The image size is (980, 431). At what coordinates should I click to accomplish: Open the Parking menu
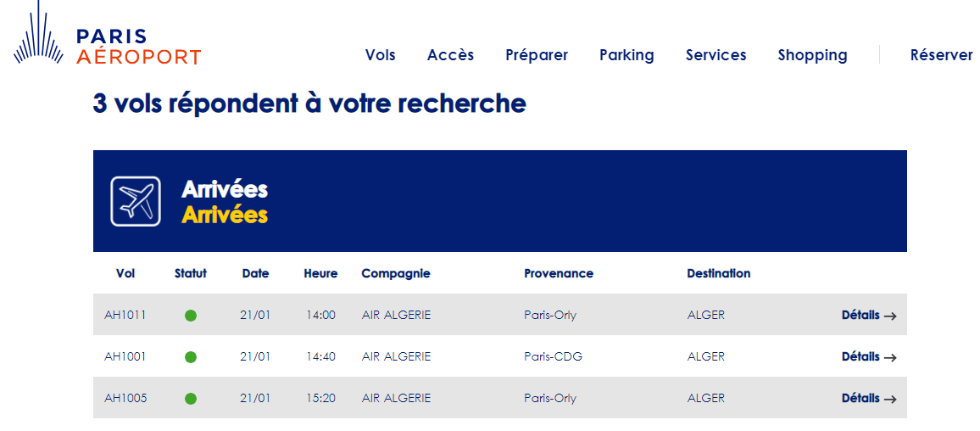pos(626,55)
